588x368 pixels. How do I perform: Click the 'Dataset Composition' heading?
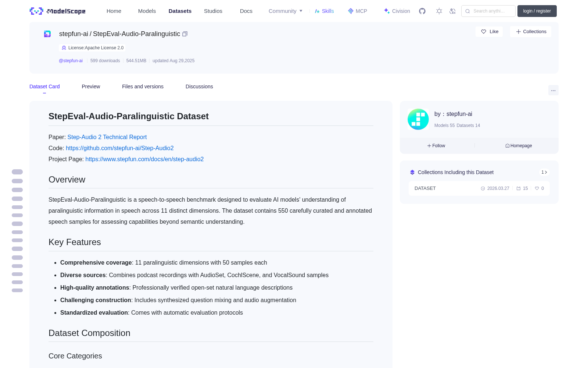(x=89, y=333)
